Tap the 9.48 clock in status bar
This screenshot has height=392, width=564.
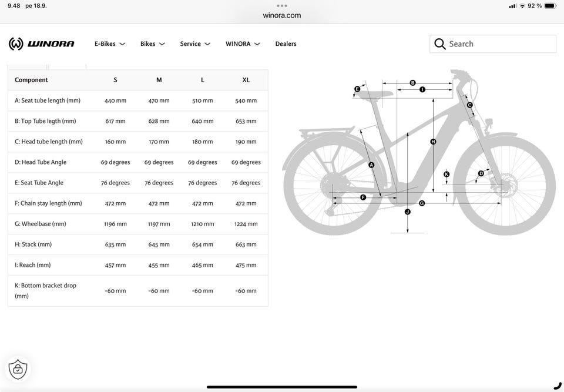14,6
